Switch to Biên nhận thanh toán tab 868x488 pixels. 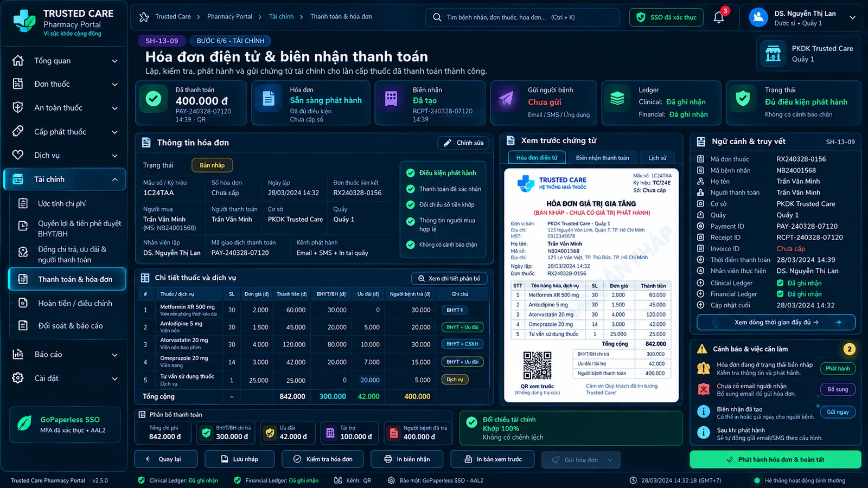[x=602, y=158]
